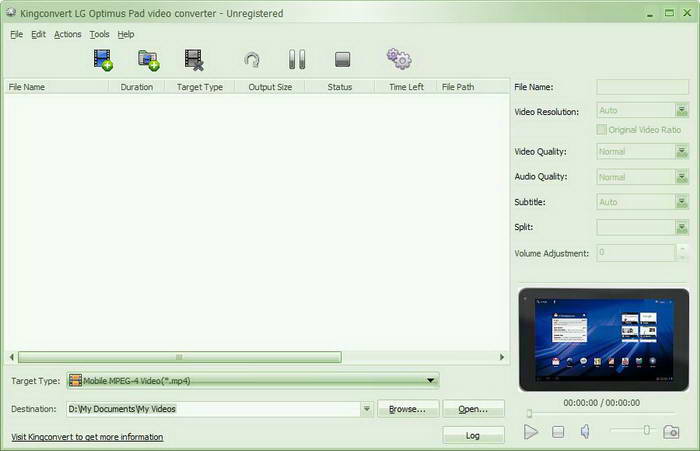Click the Add Video File icon
Image resolution: width=700 pixels, height=451 pixels.
coord(103,60)
